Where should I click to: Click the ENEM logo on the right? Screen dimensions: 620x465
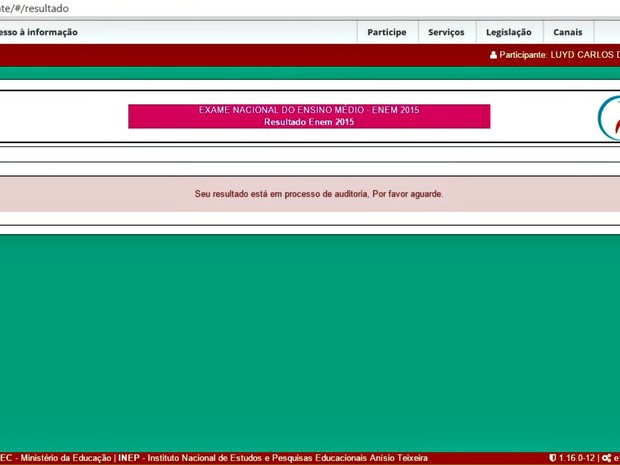coord(609,118)
